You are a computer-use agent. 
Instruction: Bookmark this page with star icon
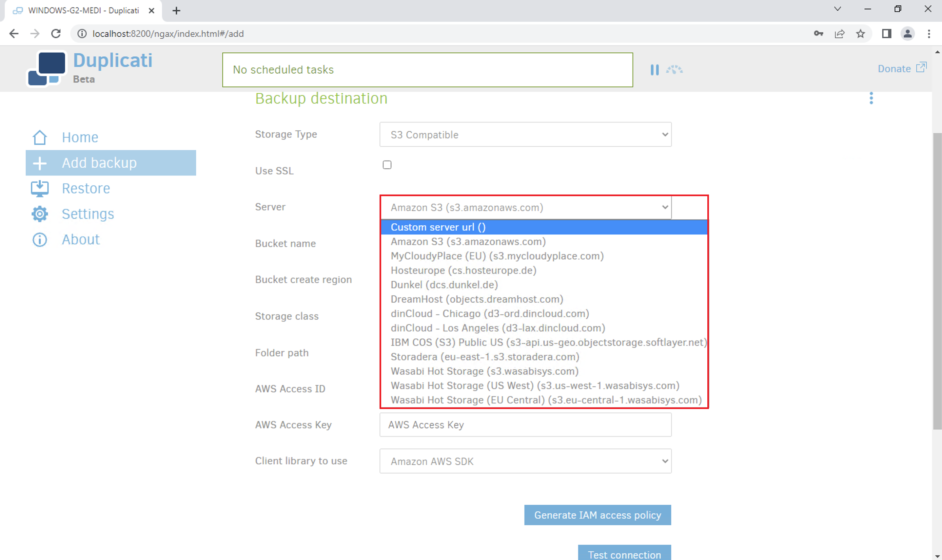860,34
